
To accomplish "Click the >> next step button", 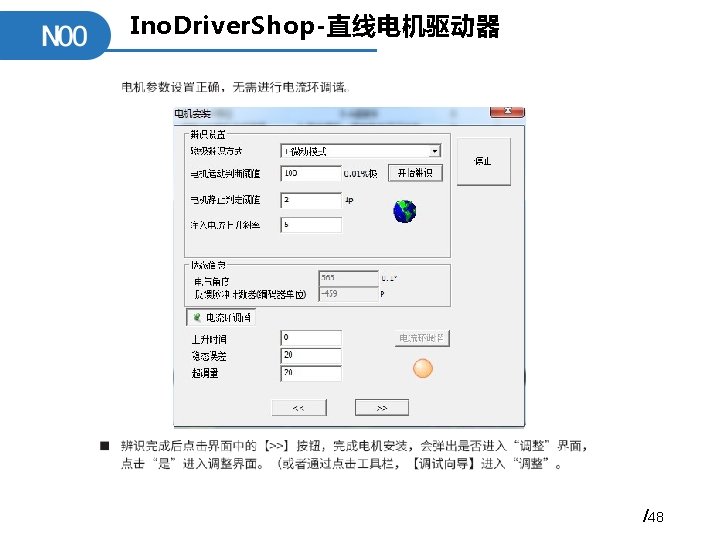I will click(382, 408).
